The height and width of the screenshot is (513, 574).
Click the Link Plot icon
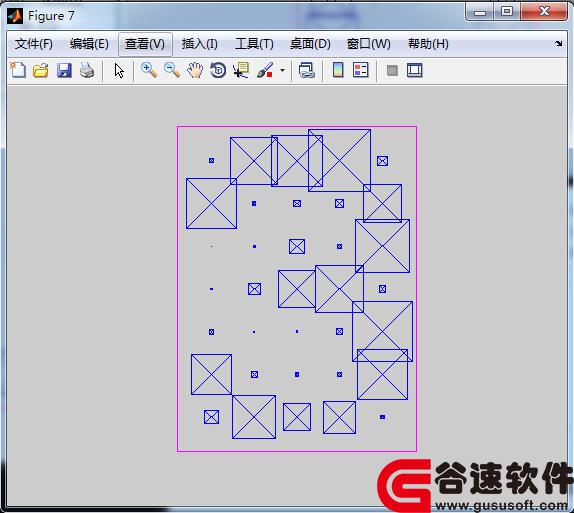[306, 70]
